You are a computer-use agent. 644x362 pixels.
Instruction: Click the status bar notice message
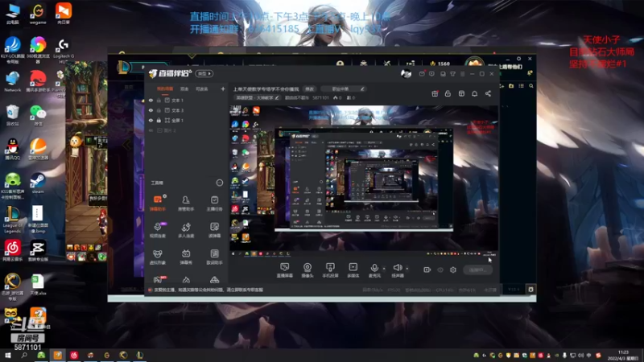(208, 290)
